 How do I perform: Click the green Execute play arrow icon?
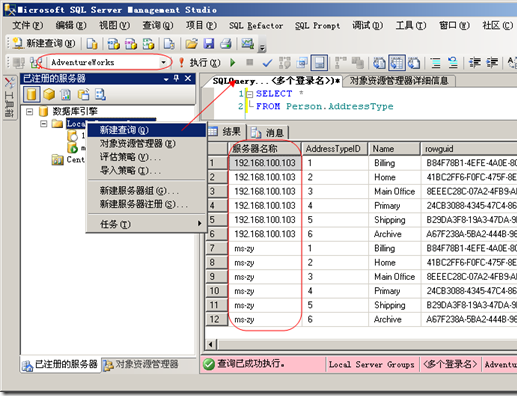(x=233, y=62)
